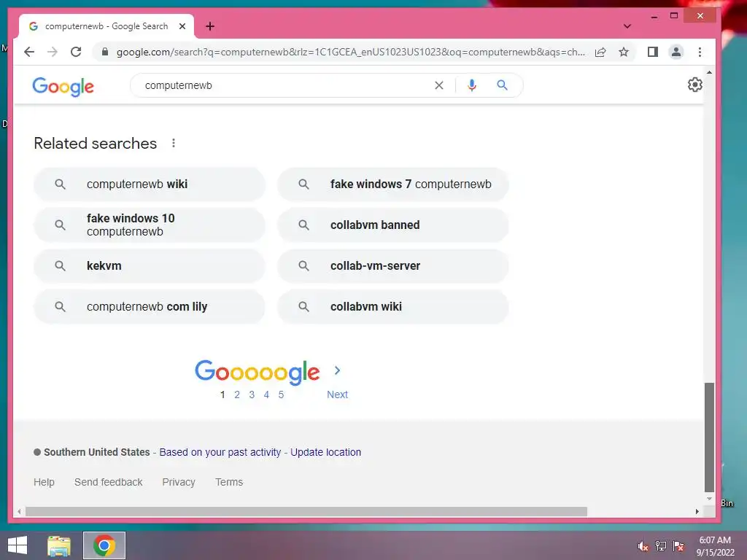Go to Google home via logo
Screen dimensions: 747x560
click(63, 86)
